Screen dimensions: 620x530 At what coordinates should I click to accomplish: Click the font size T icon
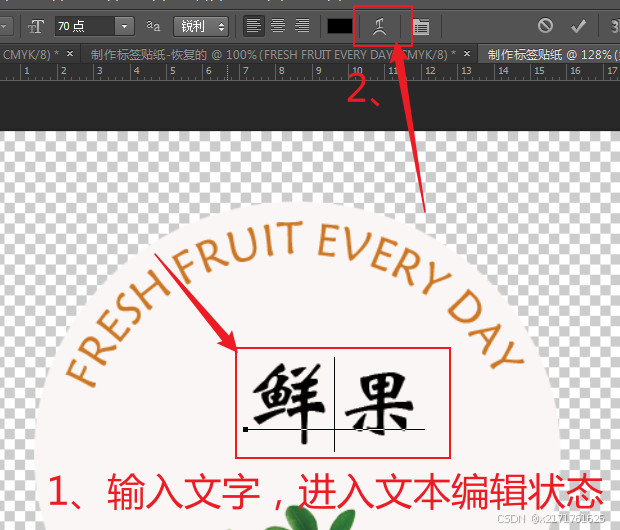click(36, 26)
